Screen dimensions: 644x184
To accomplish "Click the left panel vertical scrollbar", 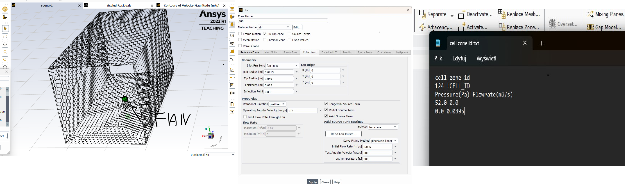I will coord(7,106).
